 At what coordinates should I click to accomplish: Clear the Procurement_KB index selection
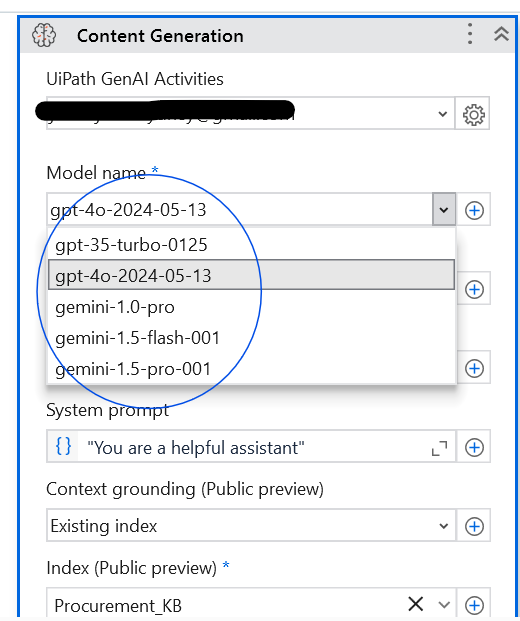(415, 604)
